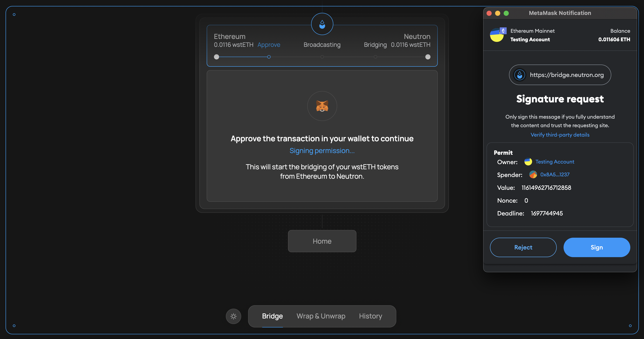Click the Owner account avatar icon
This screenshot has width=644, height=339.
point(528,162)
